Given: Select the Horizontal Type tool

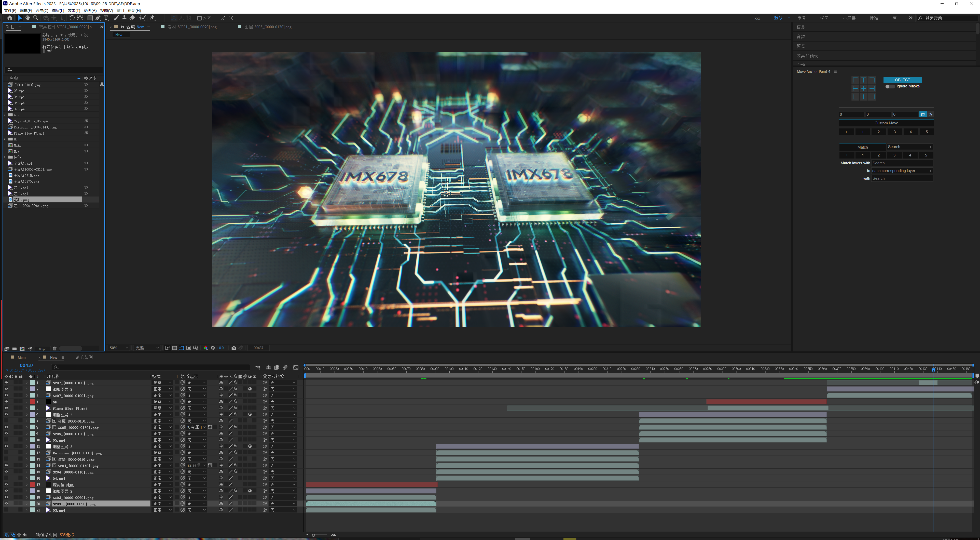Looking at the screenshot, I should click(106, 18).
